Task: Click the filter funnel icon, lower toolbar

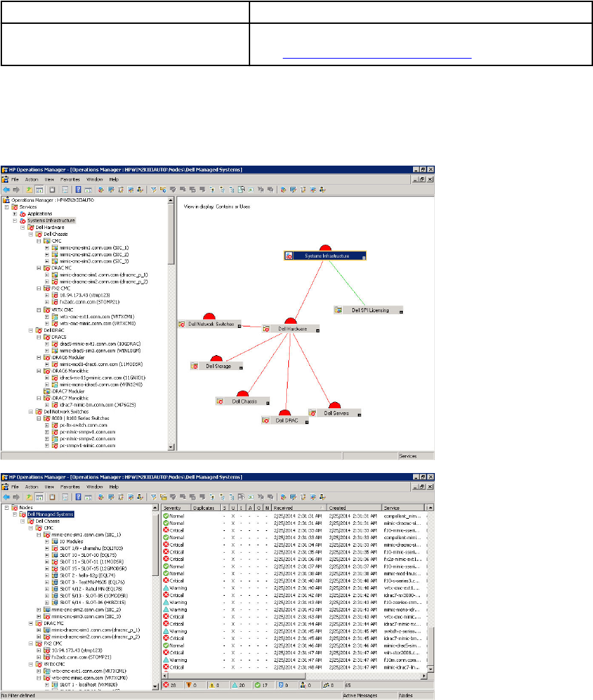Action: tap(153, 497)
